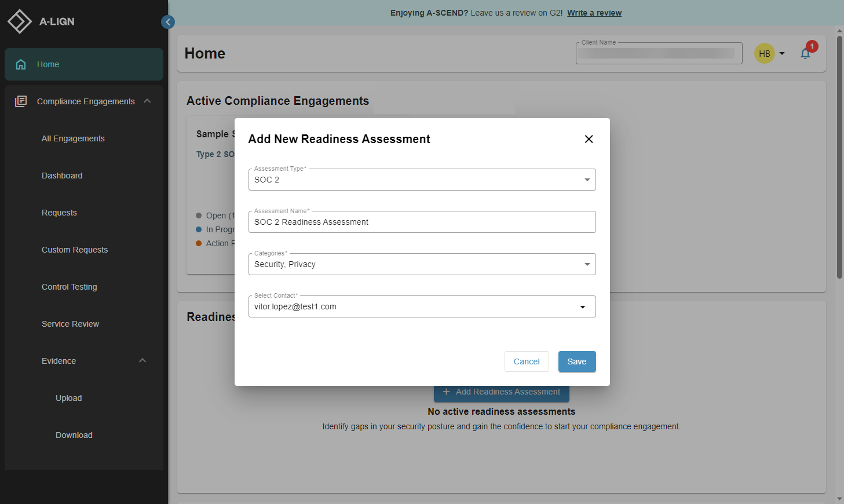
Task: Collapse the Evidence section in sidebar
Action: [142, 360]
